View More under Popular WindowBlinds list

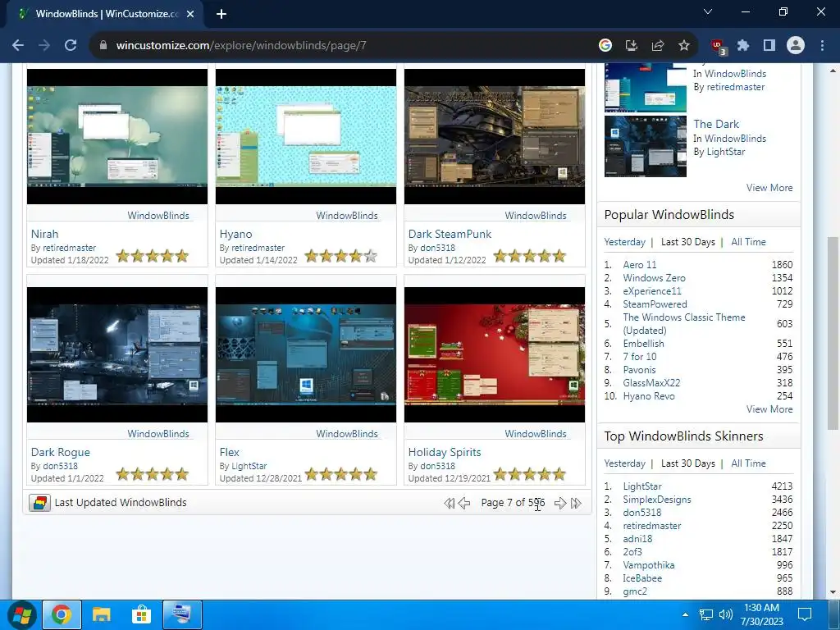coord(769,409)
